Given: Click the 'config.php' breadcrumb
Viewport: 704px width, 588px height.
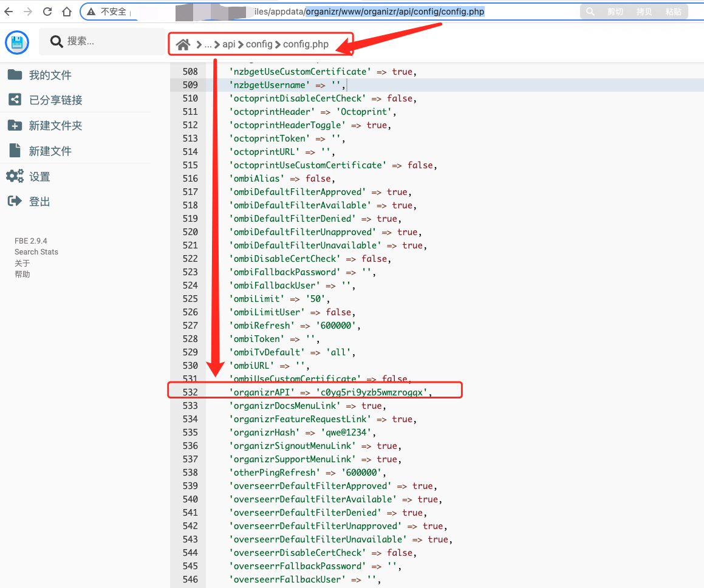Looking at the screenshot, I should 306,44.
